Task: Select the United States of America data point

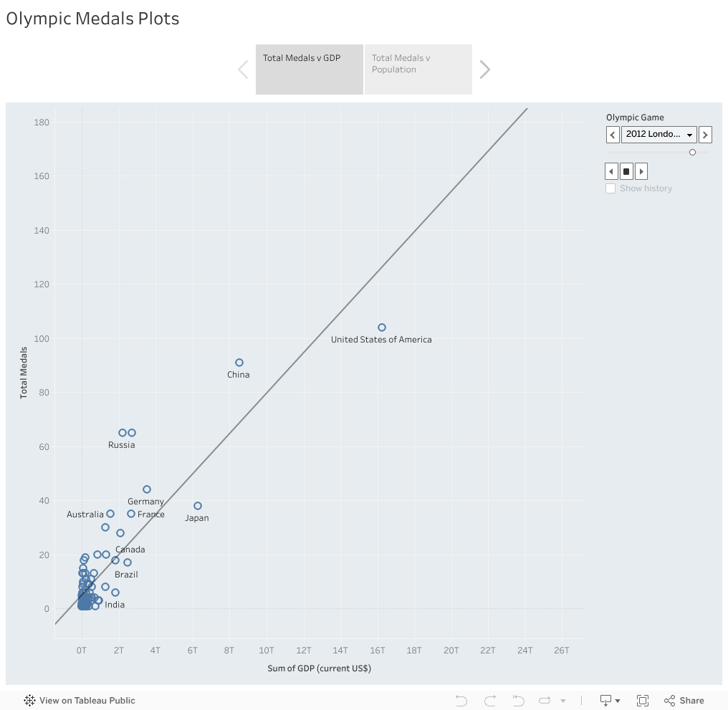Action: [382, 327]
